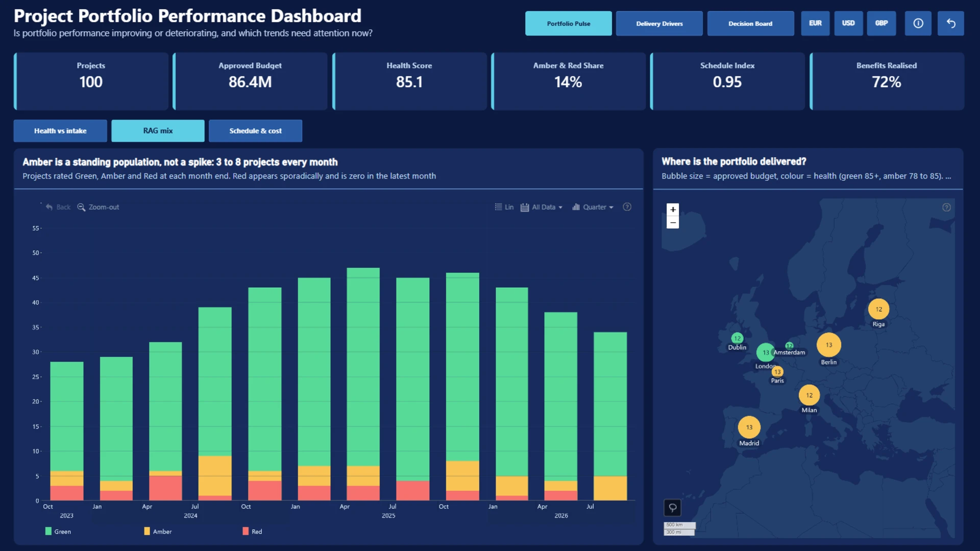The width and height of the screenshot is (980, 551).
Task: Select the Health Score 85.1 card
Action: pos(409,82)
